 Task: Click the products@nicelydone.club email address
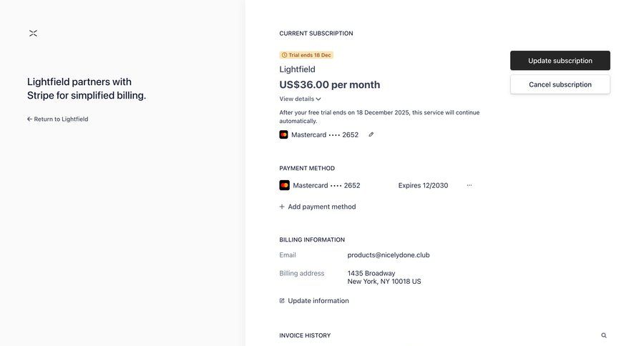pyautogui.click(x=389, y=255)
